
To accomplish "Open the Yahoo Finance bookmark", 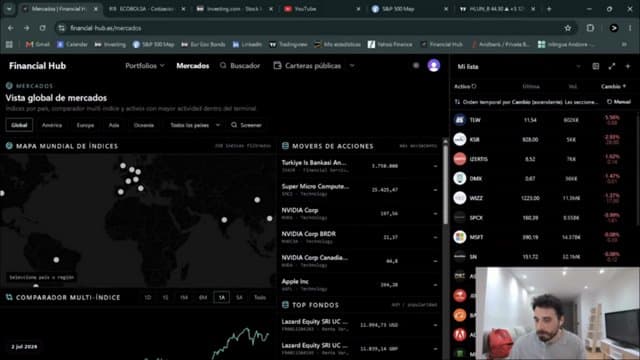I will pos(390,44).
